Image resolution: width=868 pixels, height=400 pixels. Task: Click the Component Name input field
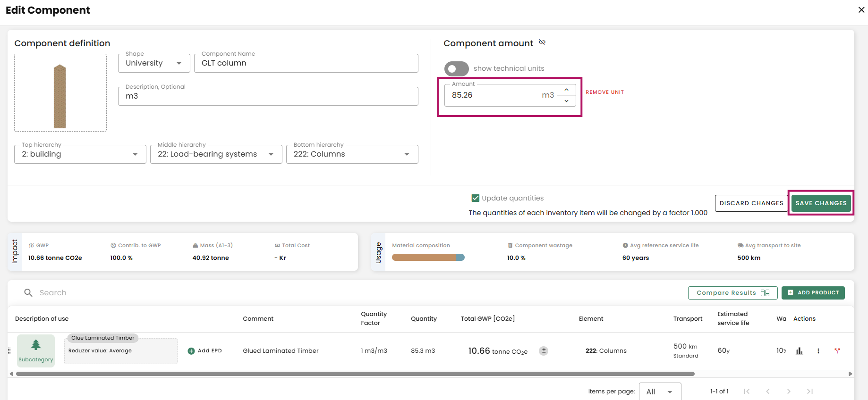306,63
